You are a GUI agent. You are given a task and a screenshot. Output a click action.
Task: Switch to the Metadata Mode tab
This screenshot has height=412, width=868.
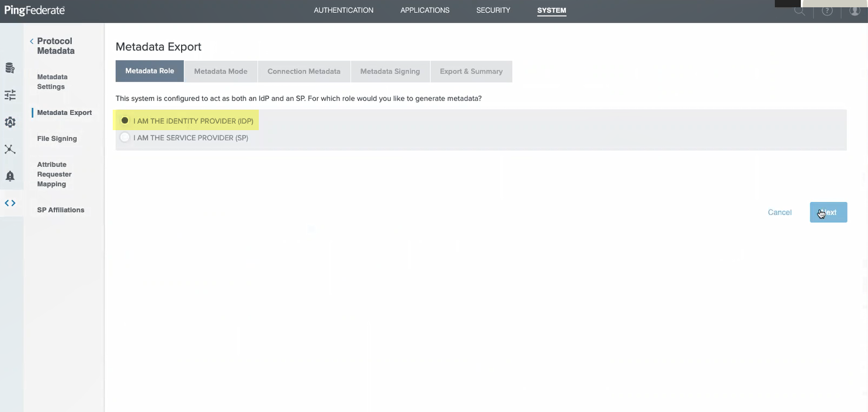point(221,71)
